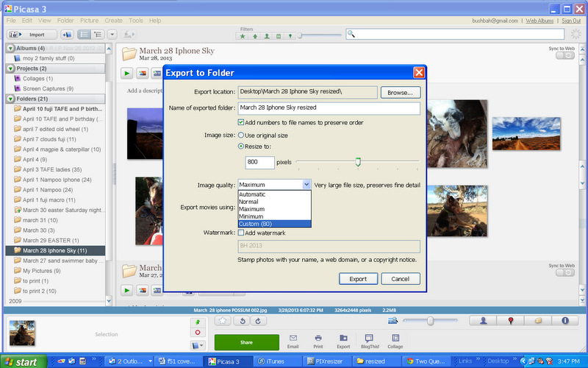This screenshot has height=368, width=588.
Task: Open the Tools menu
Action: [135, 21]
